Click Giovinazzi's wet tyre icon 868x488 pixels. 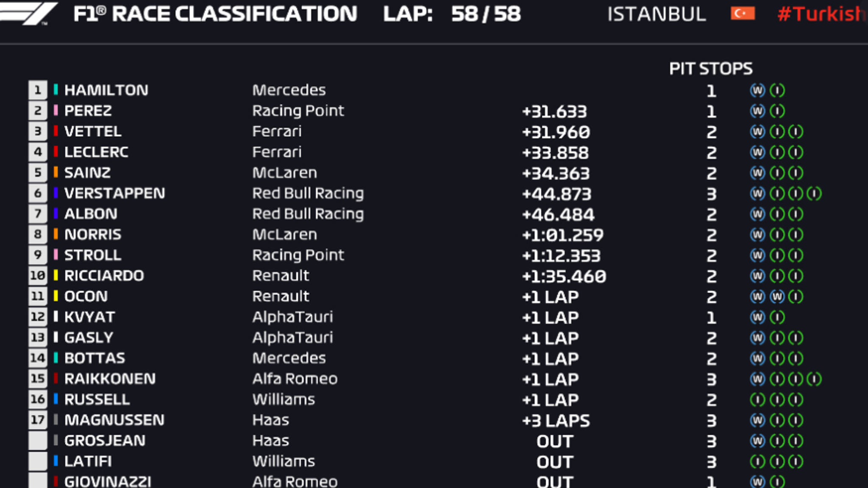tap(757, 482)
